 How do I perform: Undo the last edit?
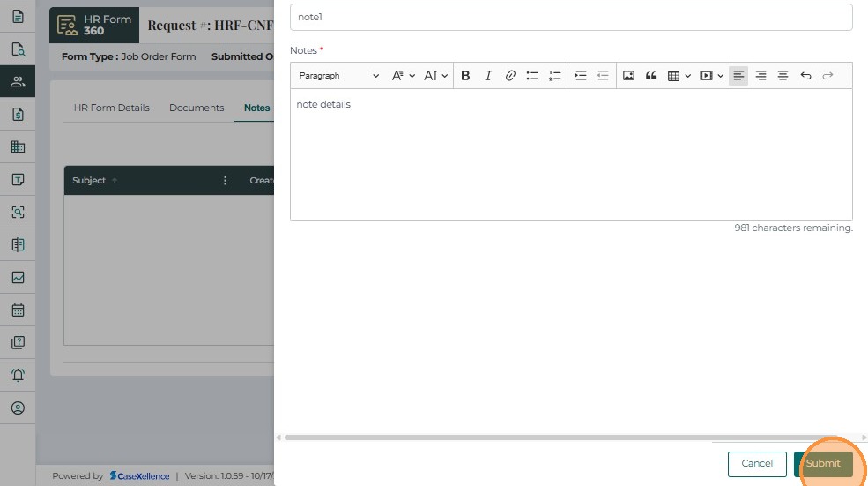[x=805, y=75]
